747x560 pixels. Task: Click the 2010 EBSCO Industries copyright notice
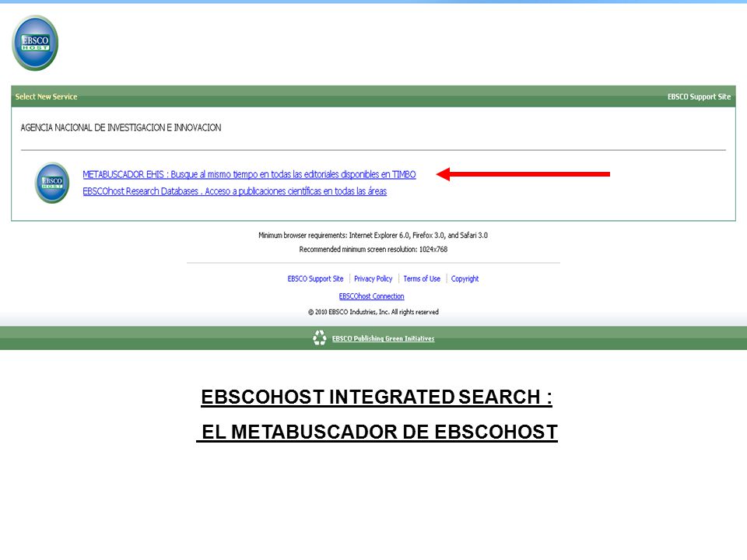[373, 312]
